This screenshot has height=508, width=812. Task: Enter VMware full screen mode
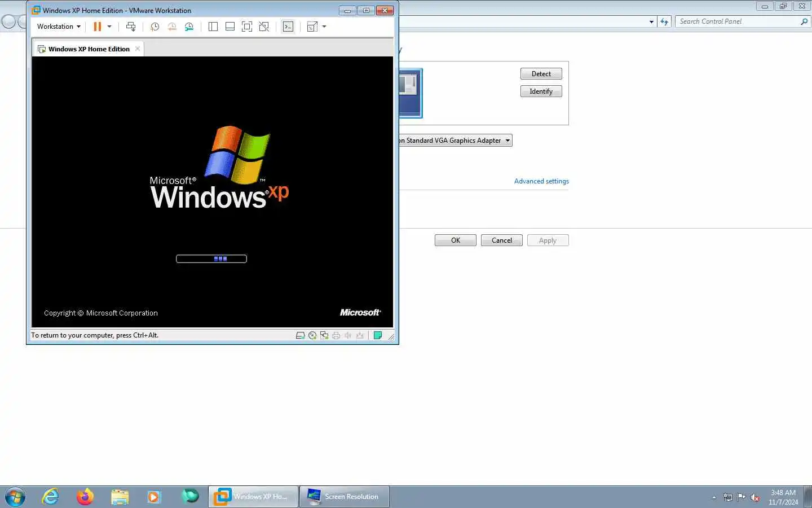247,27
